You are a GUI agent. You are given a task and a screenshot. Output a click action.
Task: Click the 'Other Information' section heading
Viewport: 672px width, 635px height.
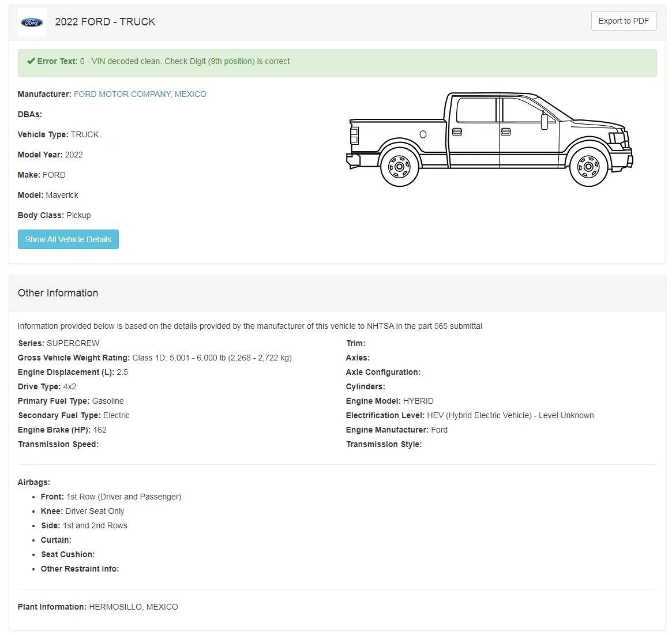pyautogui.click(x=58, y=293)
